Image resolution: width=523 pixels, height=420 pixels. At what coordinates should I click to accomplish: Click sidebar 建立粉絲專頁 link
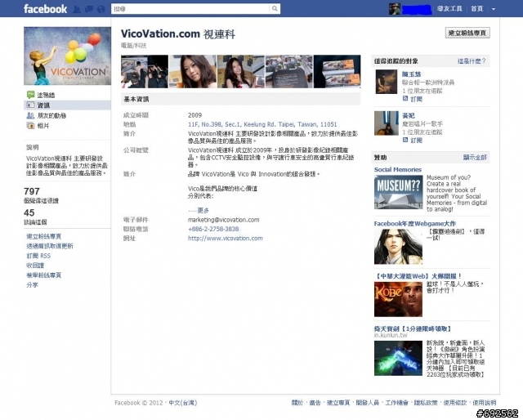tap(43, 236)
